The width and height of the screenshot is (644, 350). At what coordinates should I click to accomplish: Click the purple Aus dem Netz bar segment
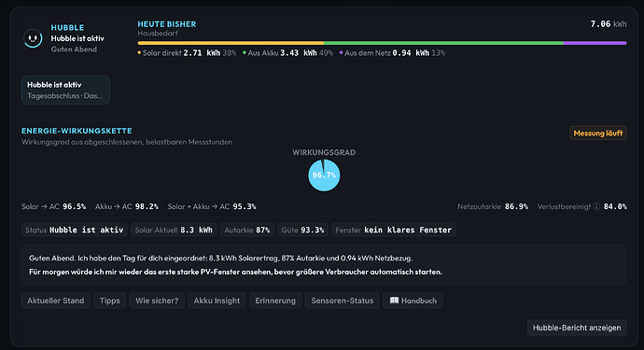coord(595,43)
